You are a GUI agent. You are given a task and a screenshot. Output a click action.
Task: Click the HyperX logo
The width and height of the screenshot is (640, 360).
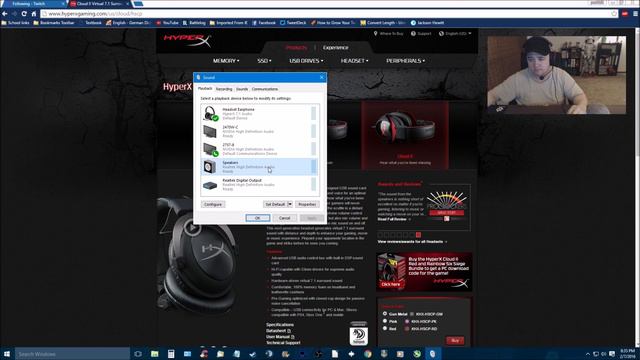pos(187,40)
